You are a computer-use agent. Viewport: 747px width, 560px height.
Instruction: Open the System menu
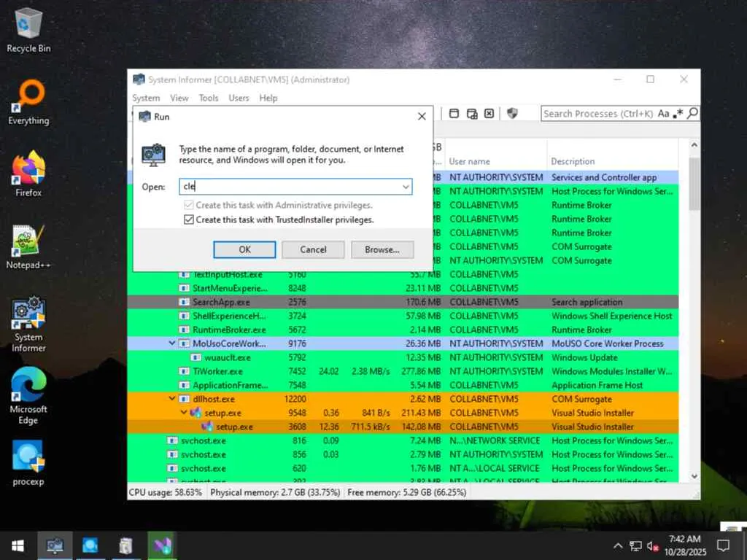[146, 98]
